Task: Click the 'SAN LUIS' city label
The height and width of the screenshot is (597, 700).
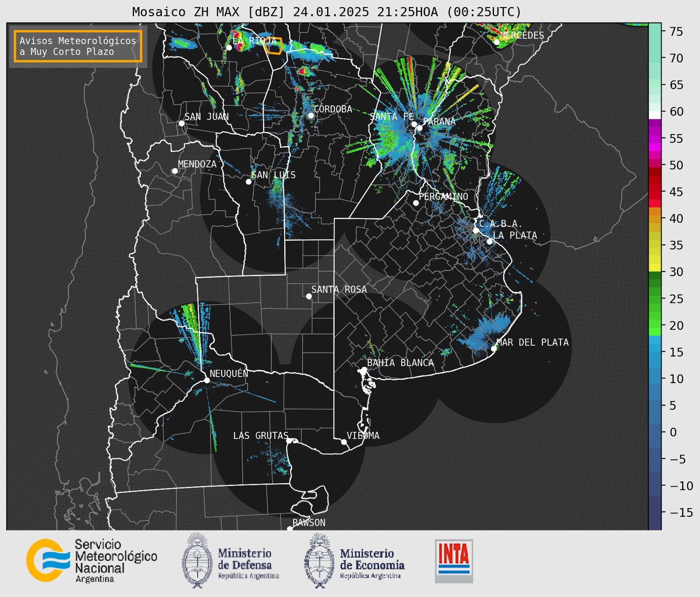Action: pyautogui.click(x=274, y=175)
